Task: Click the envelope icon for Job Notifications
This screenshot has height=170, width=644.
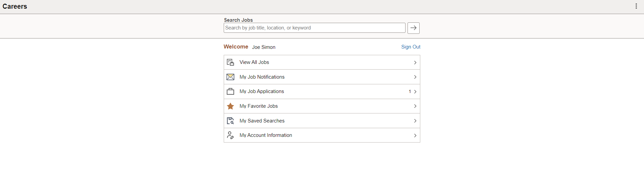Action: 230,77
